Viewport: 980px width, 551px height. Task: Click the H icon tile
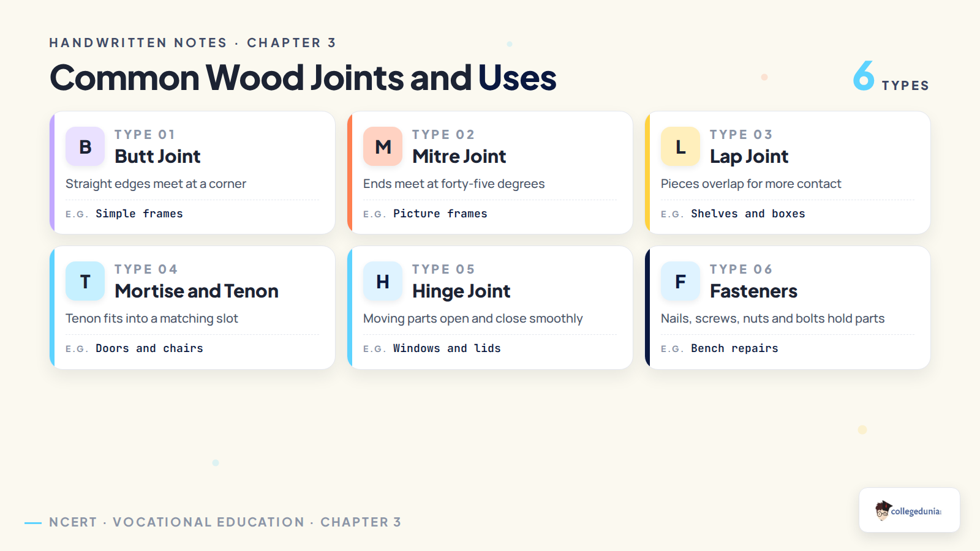(x=383, y=281)
